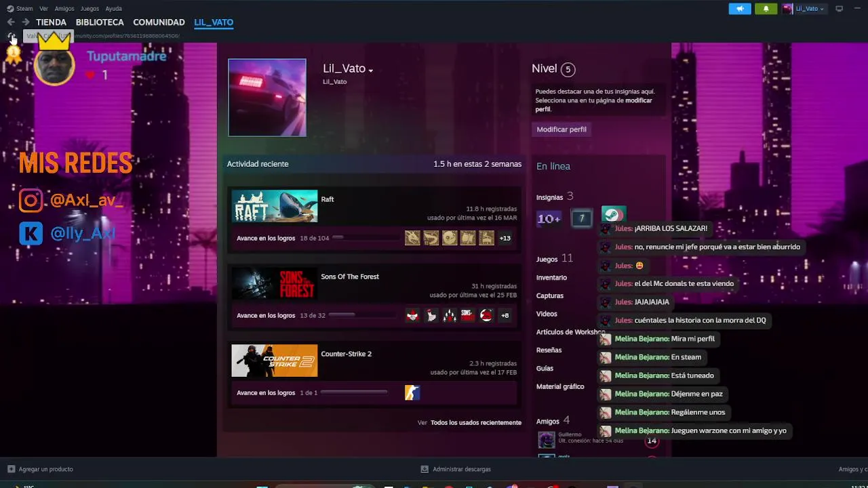Viewport: 868px width, 488px height.
Task: Click the Modificar perfil button
Action: point(561,129)
